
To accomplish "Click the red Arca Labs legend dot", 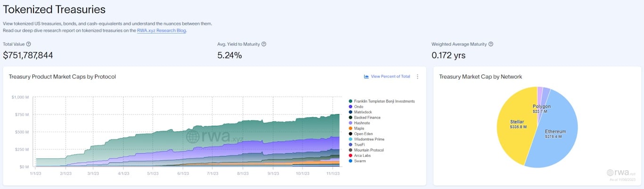I will tap(351, 155).
